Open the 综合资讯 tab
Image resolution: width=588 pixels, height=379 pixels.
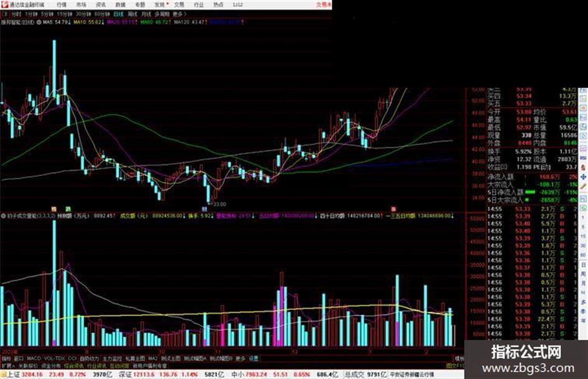[x=73, y=365]
